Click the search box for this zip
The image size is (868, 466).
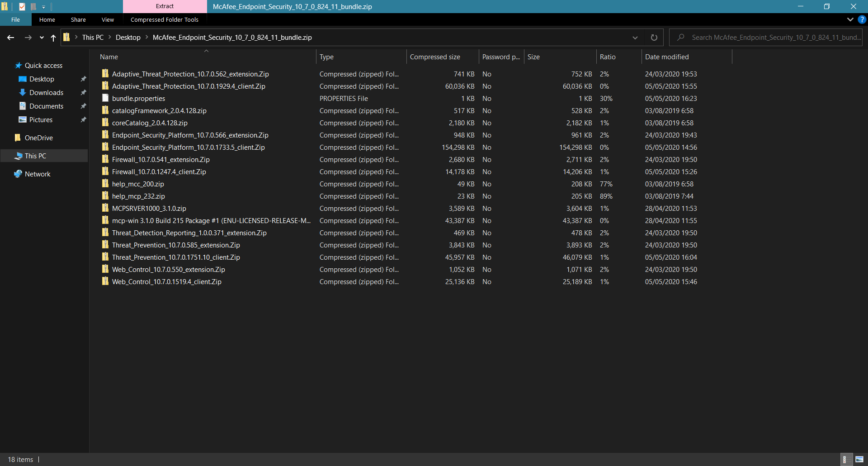click(x=766, y=38)
